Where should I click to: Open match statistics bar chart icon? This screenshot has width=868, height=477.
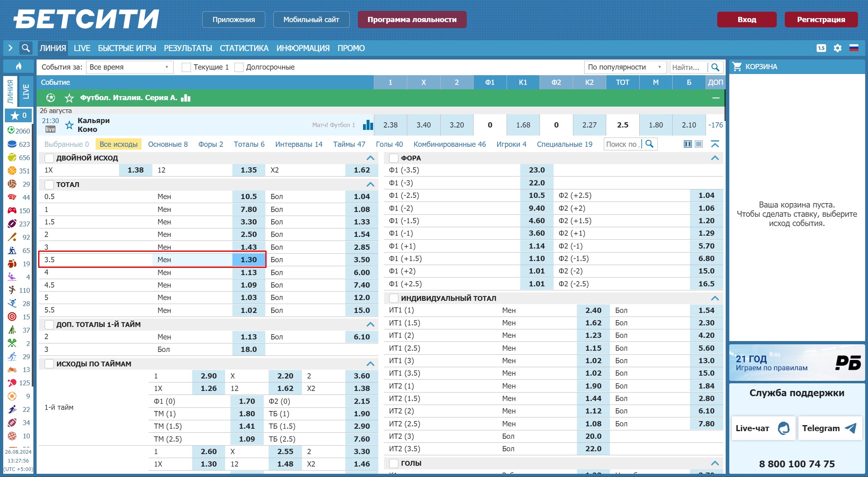click(x=367, y=125)
